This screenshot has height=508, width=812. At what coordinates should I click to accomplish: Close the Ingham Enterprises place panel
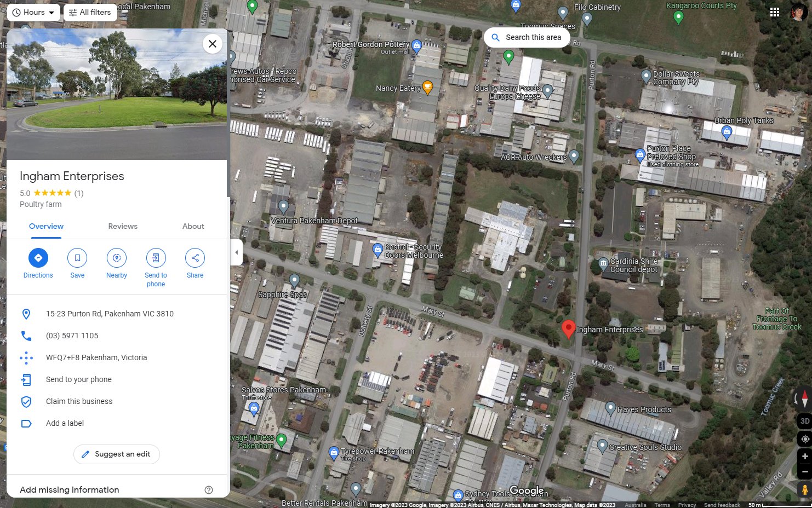tap(213, 44)
